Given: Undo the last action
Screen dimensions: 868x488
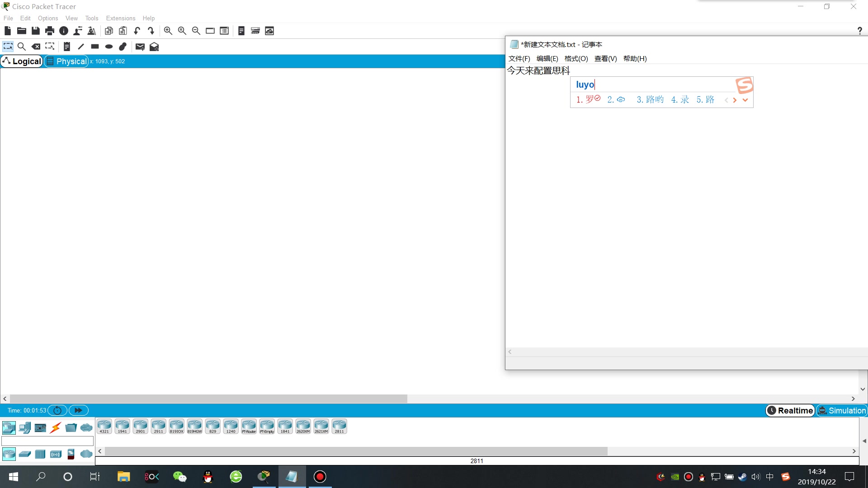Looking at the screenshot, I should click(x=137, y=31).
